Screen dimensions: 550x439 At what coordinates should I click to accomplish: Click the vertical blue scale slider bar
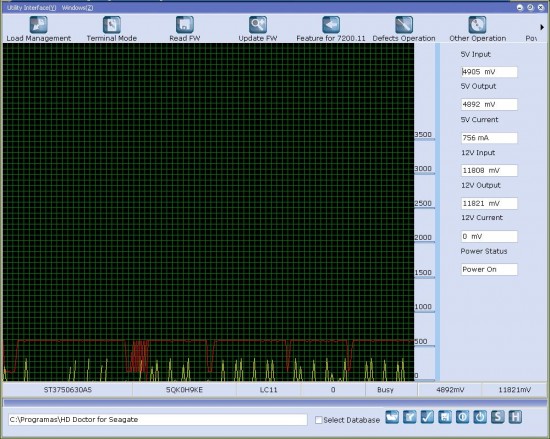[x=437, y=212]
